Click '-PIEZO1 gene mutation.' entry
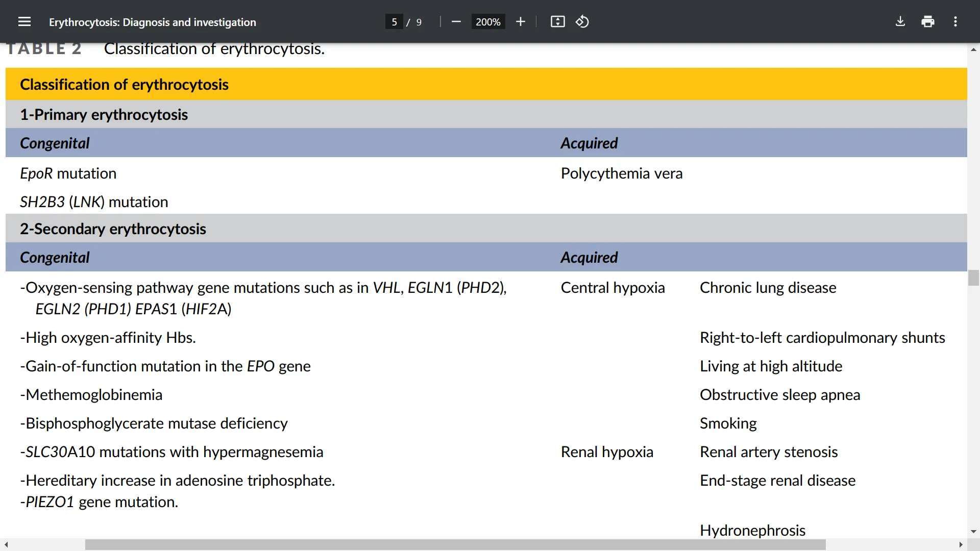Screen dimensions: 980x551 pyautogui.click(x=99, y=502)
